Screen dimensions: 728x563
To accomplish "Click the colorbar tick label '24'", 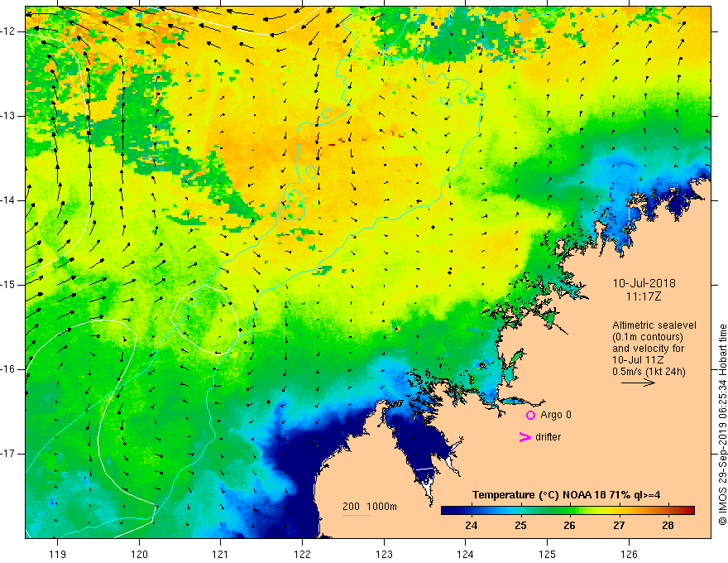I will [471, 526].
